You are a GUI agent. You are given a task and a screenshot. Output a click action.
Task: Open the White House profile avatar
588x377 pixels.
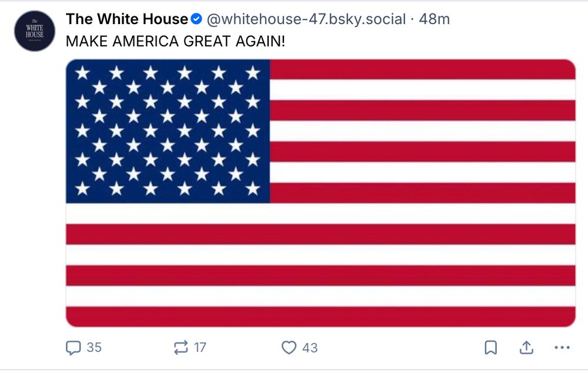pyautogui.click(x=34, y=31)
